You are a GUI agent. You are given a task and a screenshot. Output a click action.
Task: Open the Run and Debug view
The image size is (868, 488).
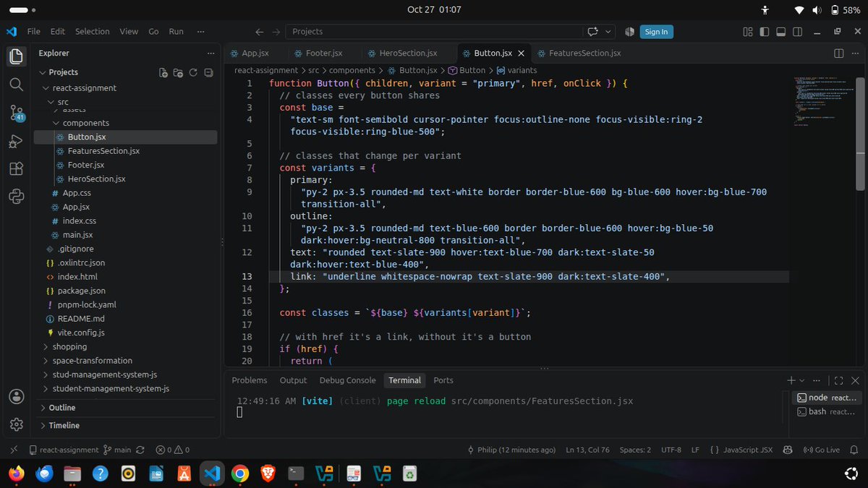pos(16,140)
